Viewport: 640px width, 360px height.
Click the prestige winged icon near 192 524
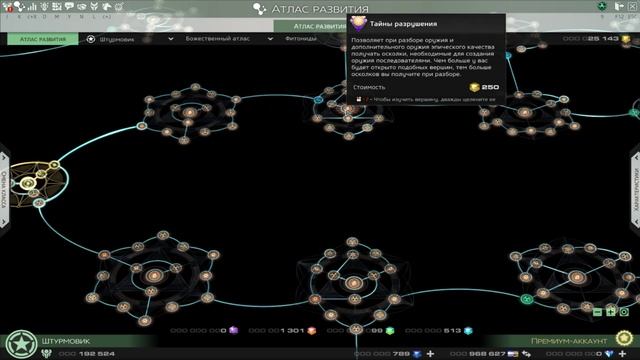[47, 354]
